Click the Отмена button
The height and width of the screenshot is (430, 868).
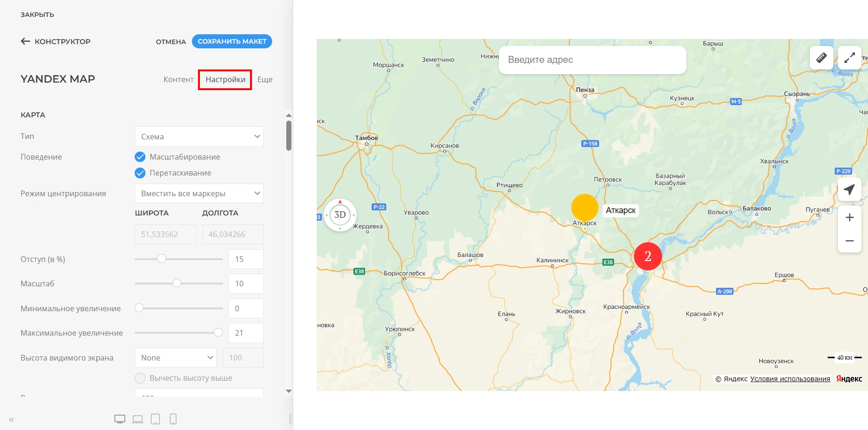[x=171, y=42]
